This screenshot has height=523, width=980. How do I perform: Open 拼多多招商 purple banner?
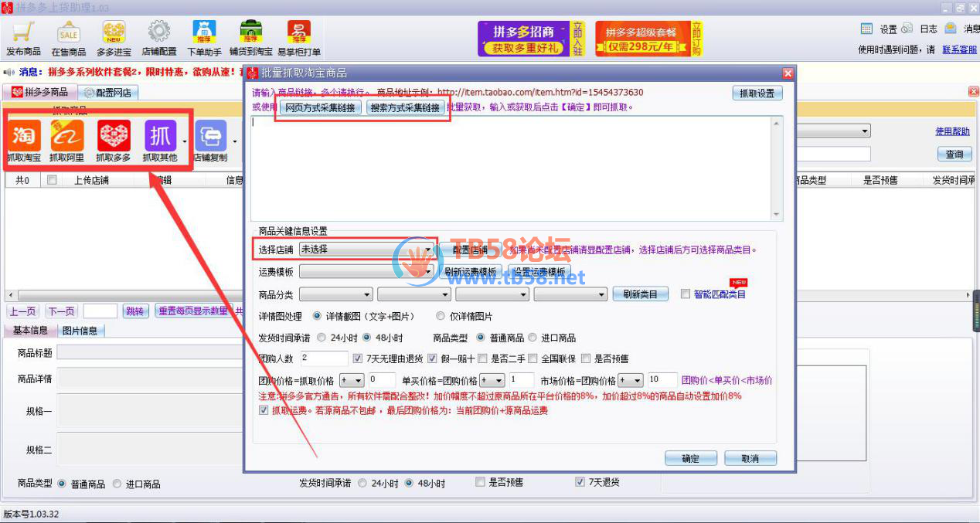click(x=531, y=39)
